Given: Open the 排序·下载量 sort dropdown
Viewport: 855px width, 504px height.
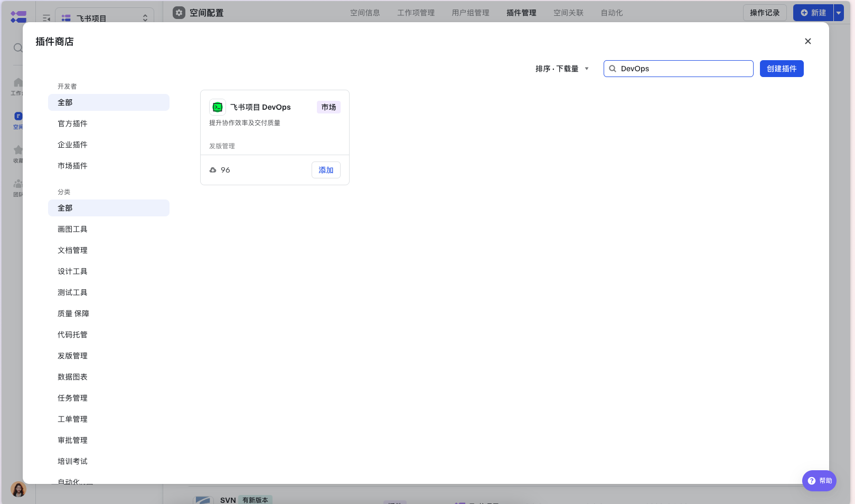Looking at the screenshot, I should [562, 69].
